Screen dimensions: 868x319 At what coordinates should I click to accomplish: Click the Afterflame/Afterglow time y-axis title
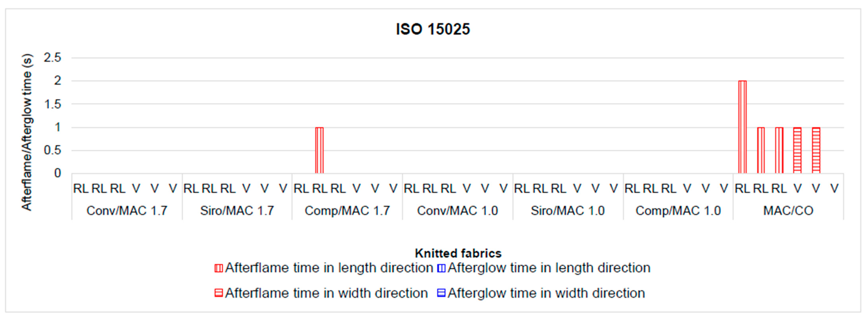pos(27,132)
